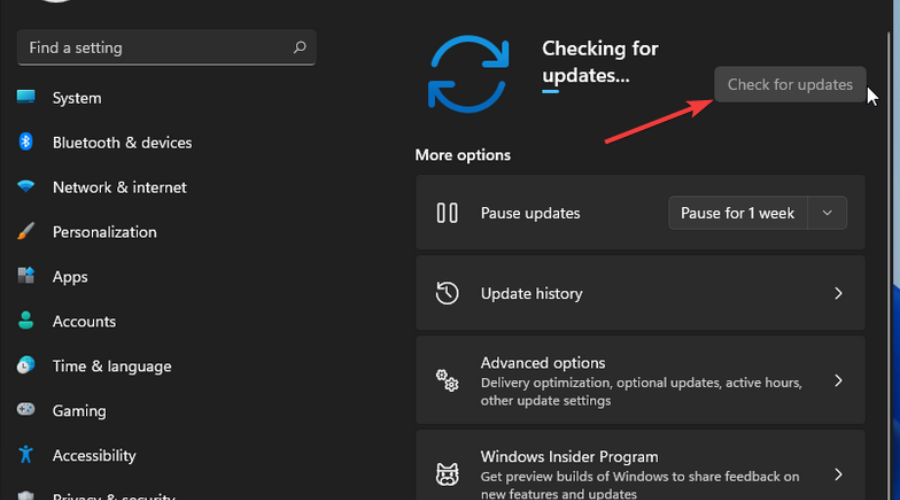Click the update checking progress indicator

pos(550,91)
